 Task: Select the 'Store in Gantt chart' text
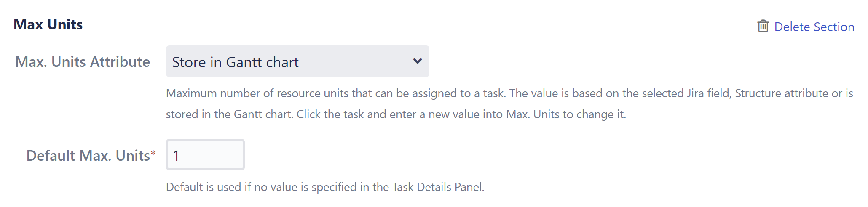pos(235,62)
